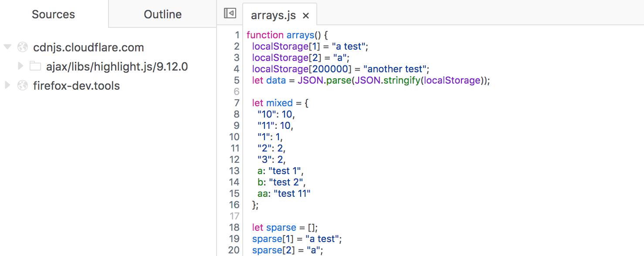Collapse the sources pane with the toggle icon
Image resolution: width=644 pixels, height=256 pixels.
230,13
